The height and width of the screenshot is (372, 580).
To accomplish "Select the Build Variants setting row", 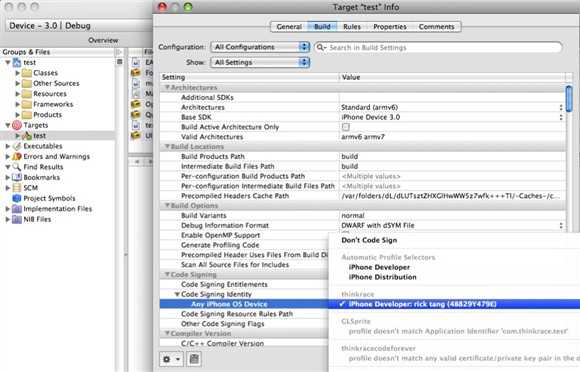I will tap(362, 216).
